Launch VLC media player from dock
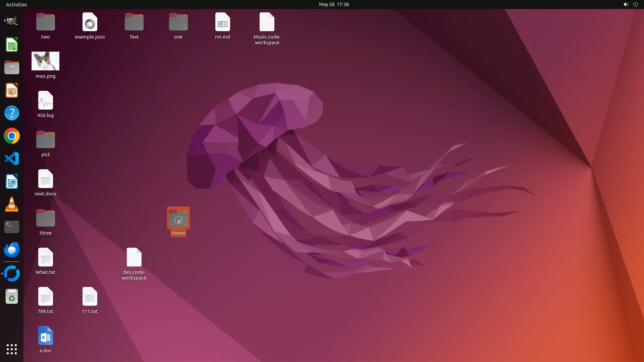The image size is (644, 362). pos(11,204)
